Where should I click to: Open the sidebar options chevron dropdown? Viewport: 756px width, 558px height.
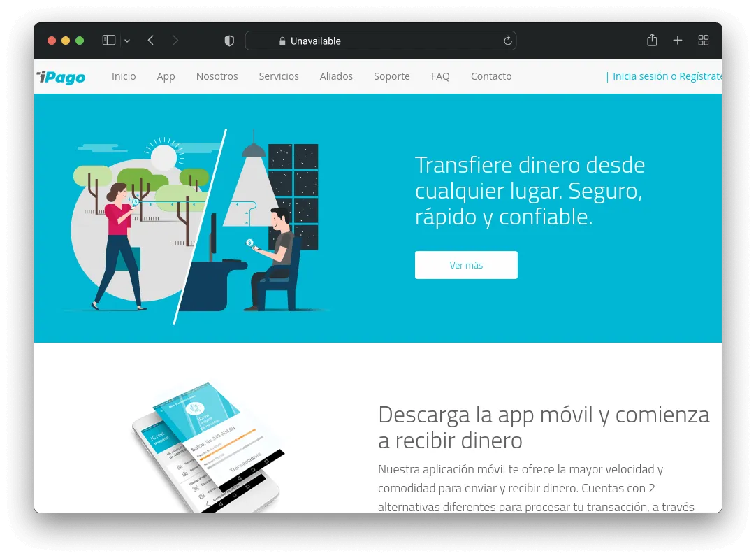tap(126, 41)
